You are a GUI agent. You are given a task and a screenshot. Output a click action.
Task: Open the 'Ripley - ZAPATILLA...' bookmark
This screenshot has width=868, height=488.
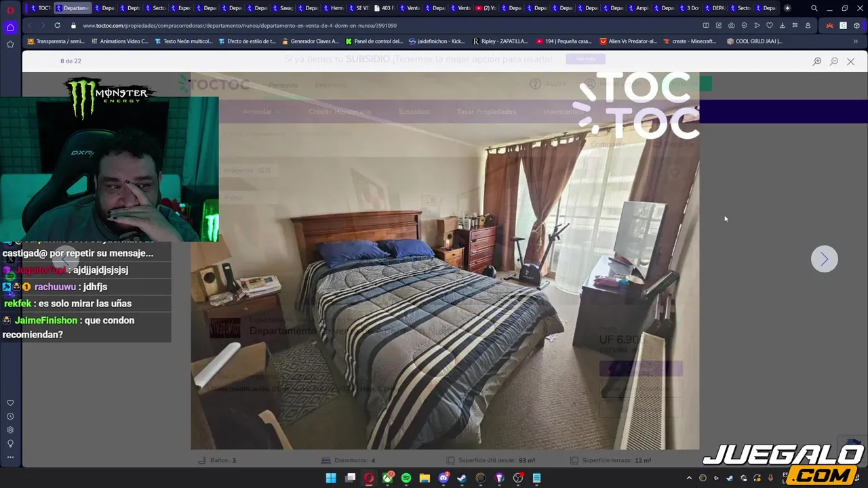point(500,41)
